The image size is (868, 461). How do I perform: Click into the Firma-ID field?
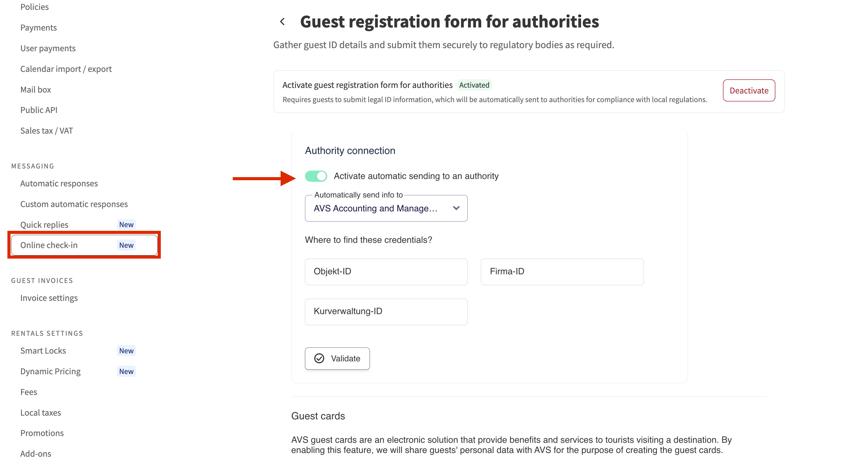click(562, 272)
